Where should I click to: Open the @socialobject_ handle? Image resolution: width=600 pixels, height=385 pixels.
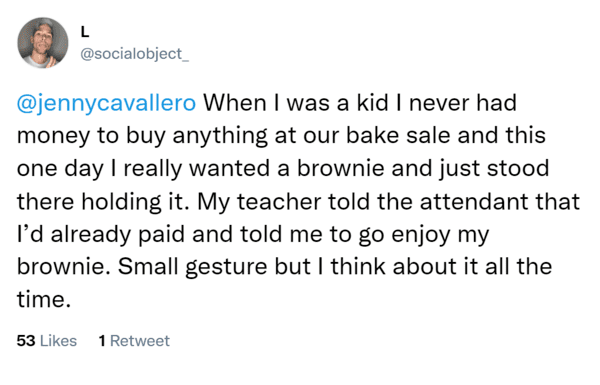click(x=135, y=54)
